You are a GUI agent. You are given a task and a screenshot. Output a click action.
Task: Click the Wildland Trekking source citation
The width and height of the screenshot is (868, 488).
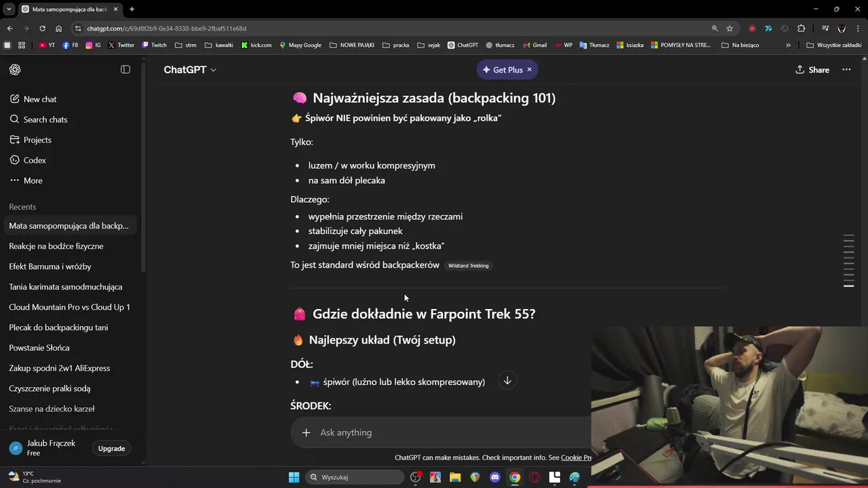pyautogui.click(x=469, y=266)
